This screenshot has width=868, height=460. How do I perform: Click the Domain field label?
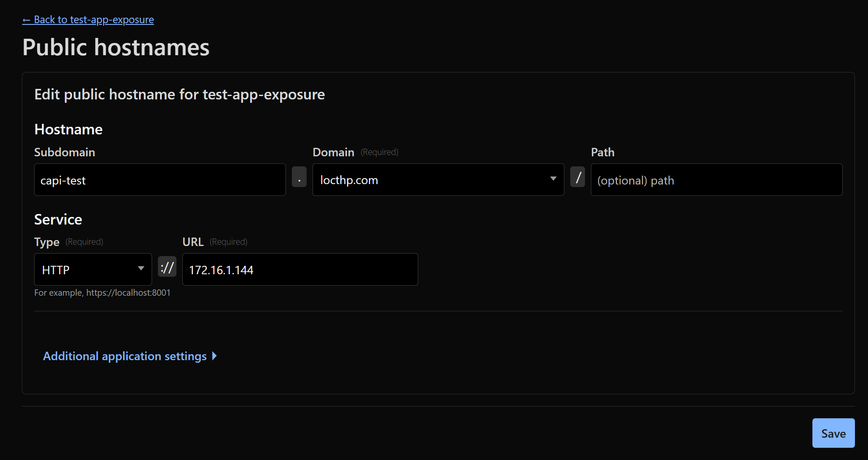(333, 152)
